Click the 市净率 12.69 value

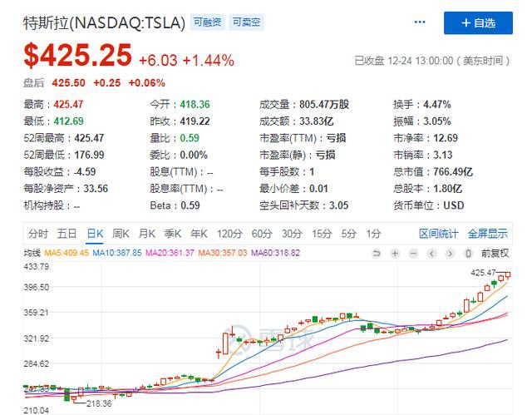pyautogui.click(x=446, y=138)
